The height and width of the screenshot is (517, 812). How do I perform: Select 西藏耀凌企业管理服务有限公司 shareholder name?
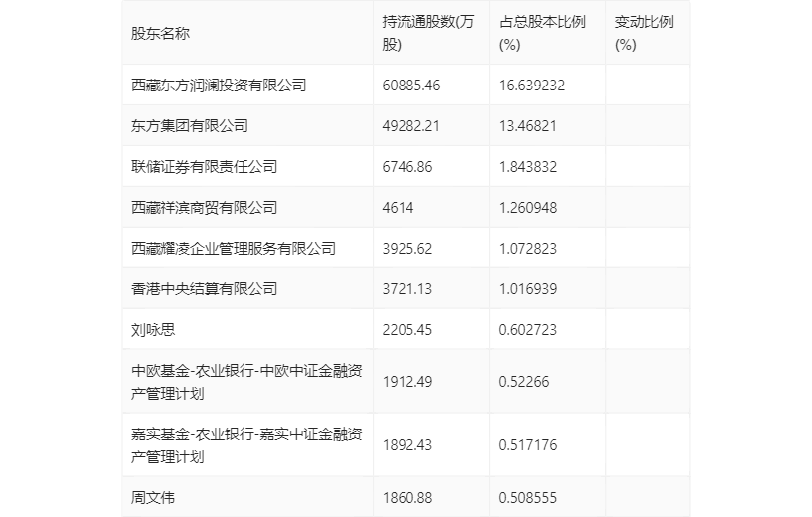pos(233,249)
